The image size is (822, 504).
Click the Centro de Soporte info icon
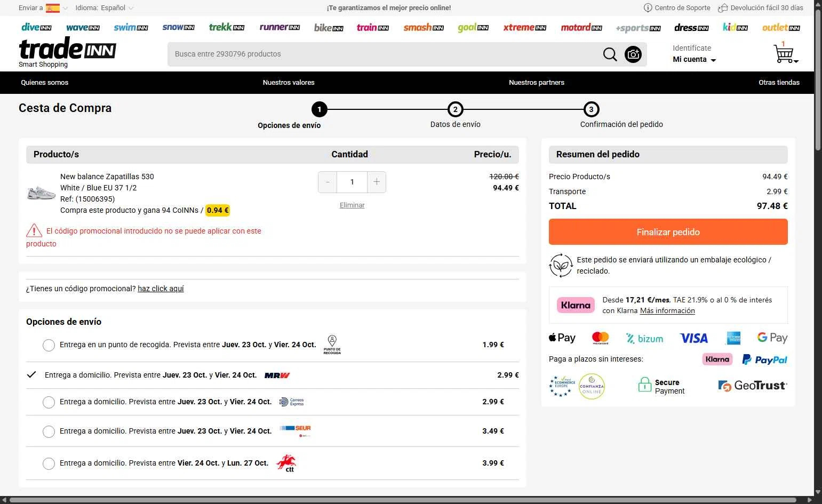point(648,7)
